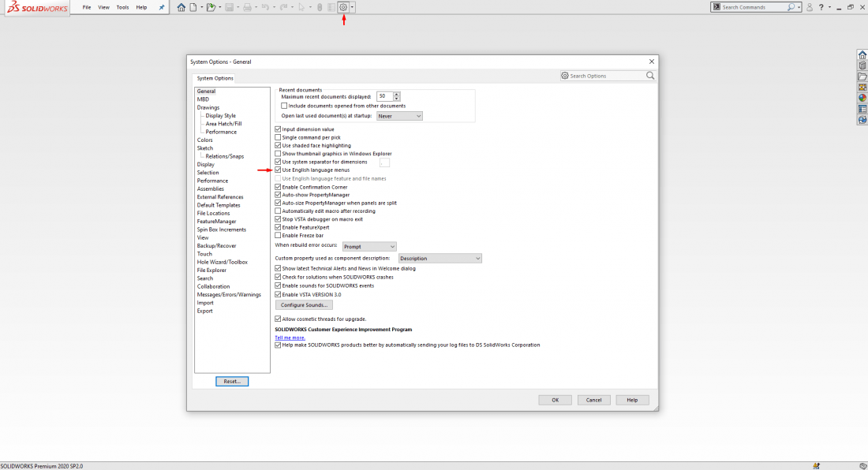Expand the Undo dropdown arrow
Screen dimensions: 868x470
pyautogui.click(x=274, y=7)
